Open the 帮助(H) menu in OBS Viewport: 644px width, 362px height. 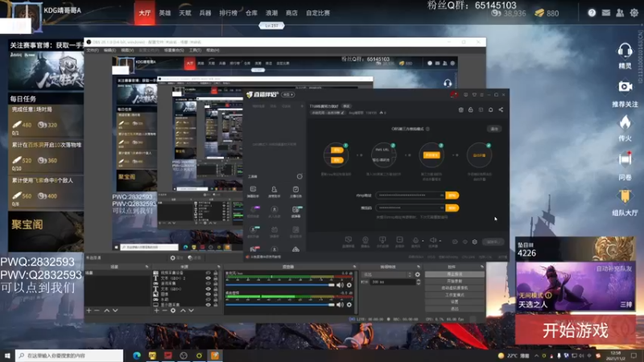coord(213,50)
